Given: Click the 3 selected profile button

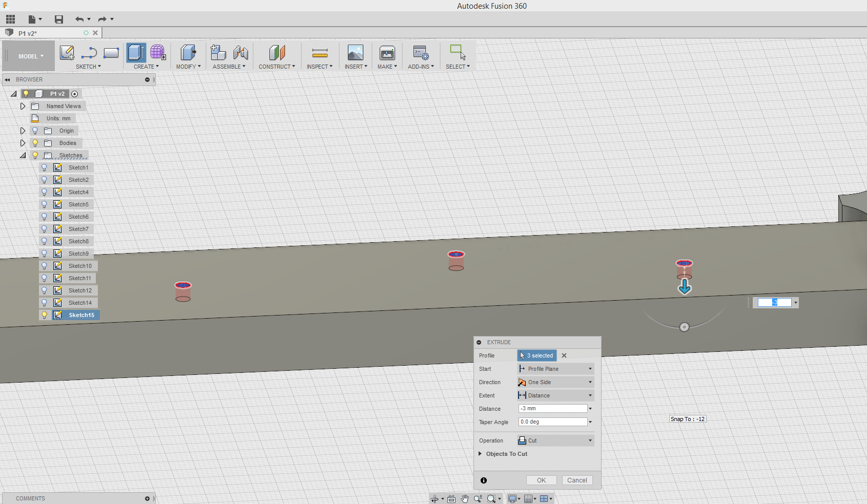Looking at the screenshot, I should click(x=537, y=355).
